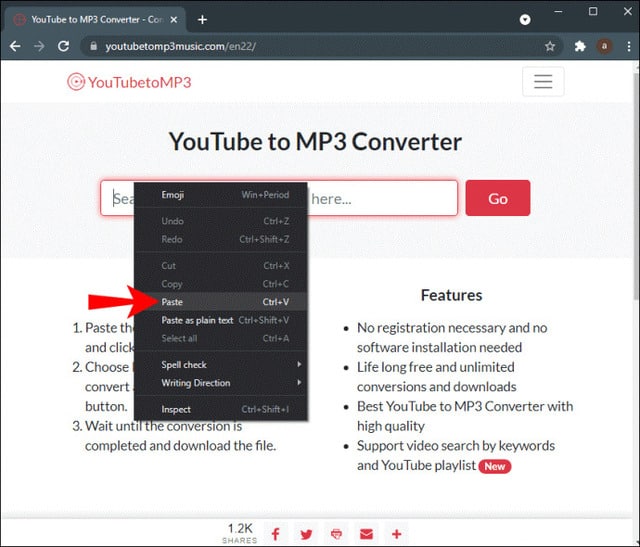This screenshot has height=547, width=640.
Task: Select the YouTube to MP3 Converter tab
Action: tap(95, 20)
